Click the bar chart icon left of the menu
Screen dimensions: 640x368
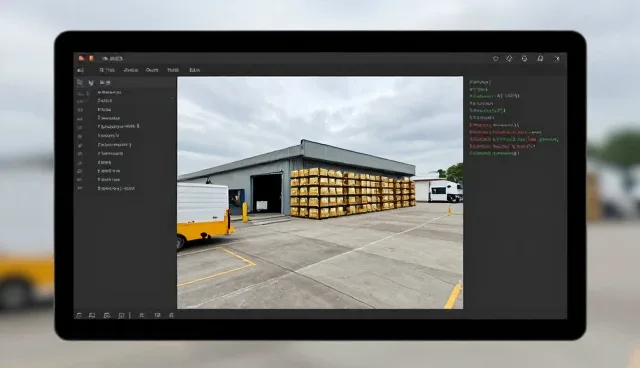[x=81, y=70]
